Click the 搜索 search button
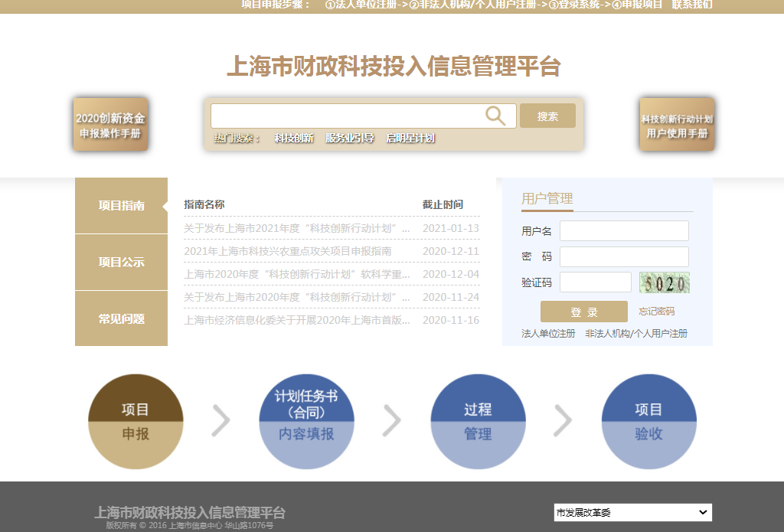 (x=547, y=116)
